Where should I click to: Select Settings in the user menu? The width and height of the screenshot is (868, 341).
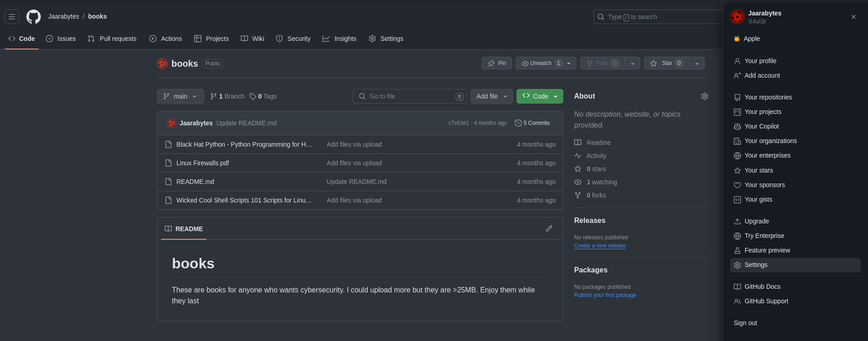(x=756, y=265)
